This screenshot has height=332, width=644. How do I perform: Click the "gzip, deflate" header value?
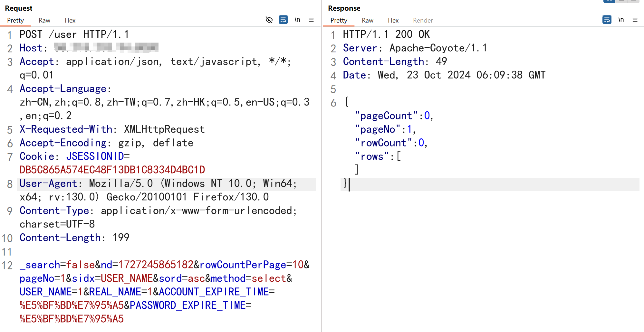click(156, 143)
